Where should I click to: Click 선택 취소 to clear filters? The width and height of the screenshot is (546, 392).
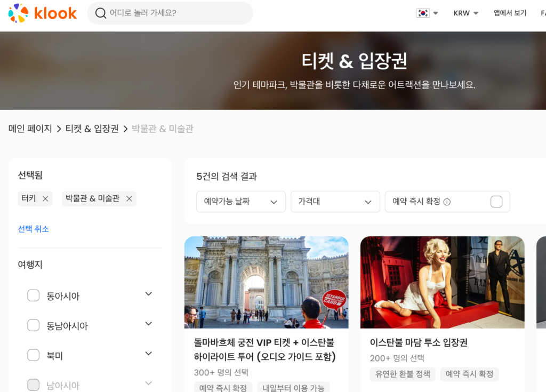(34, 229)
